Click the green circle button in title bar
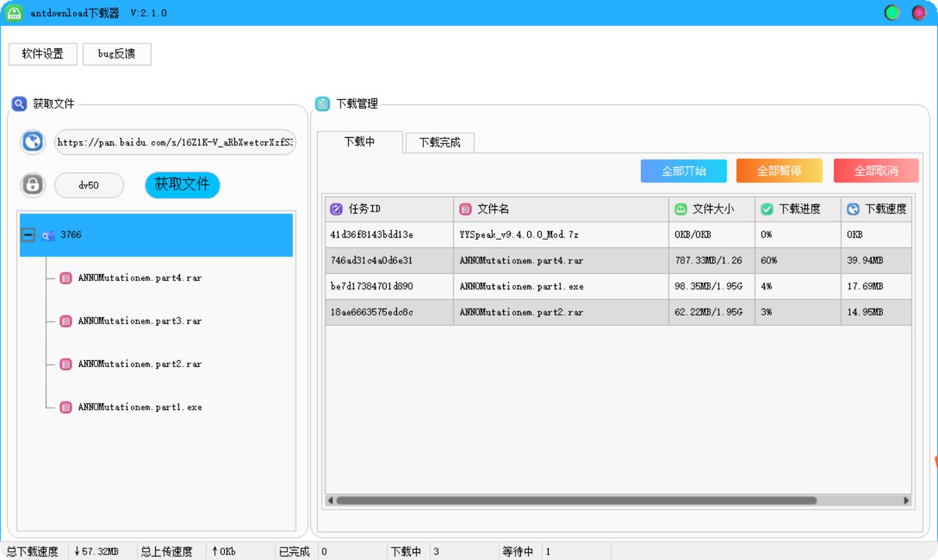 [892, 12]
